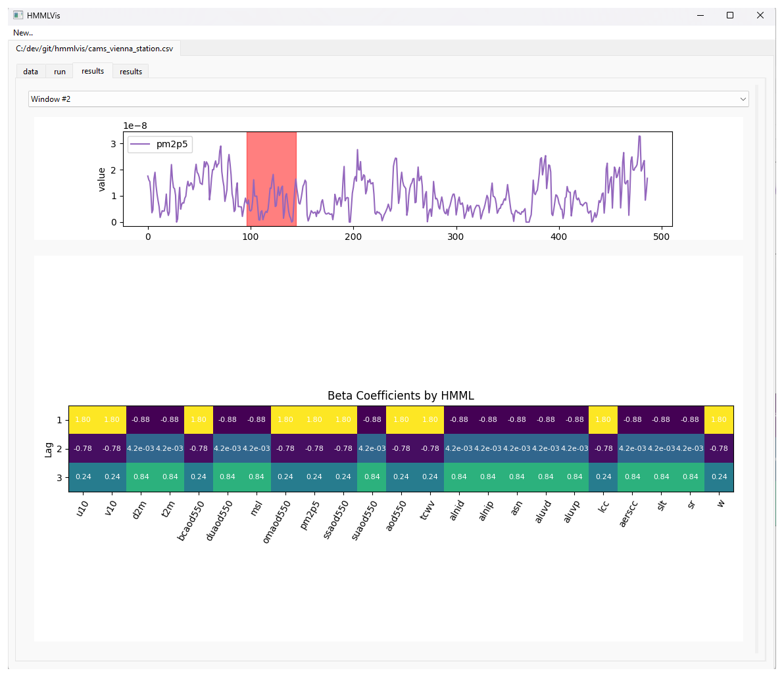The height and width of the screenshot is (677, 784).
Task: Click the vertical scrollbar of results panel
Action: click(x=756, y=368)
